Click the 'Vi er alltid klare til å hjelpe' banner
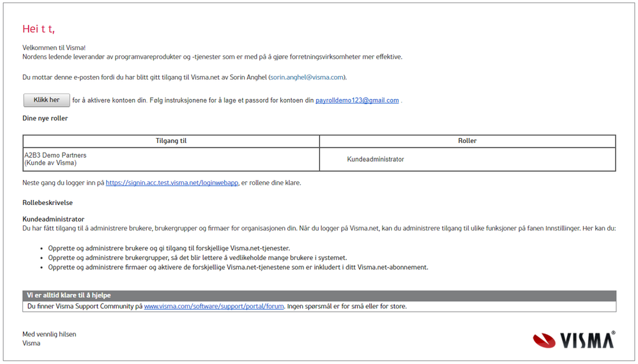This screenshot has height=364, width=638. point(319,296)
